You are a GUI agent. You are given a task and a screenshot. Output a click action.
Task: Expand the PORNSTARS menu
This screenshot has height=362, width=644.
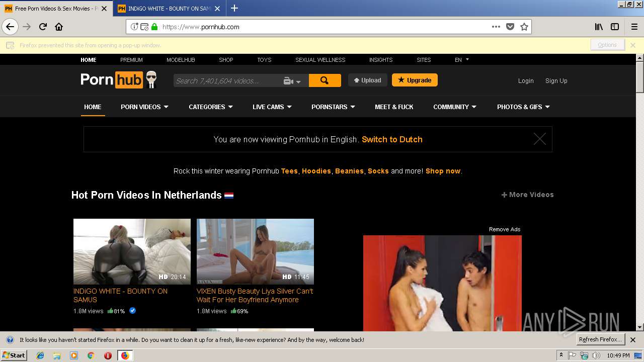coord(333,107)
